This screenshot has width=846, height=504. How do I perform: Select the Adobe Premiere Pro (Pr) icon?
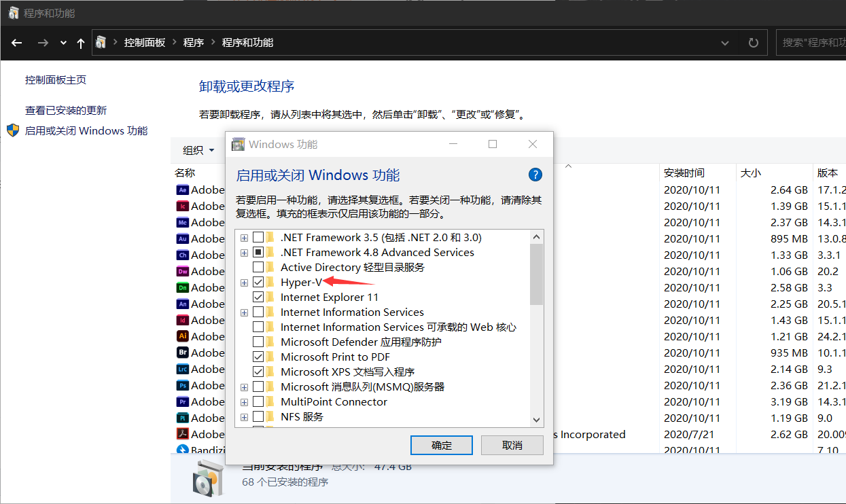click(182, 401)
